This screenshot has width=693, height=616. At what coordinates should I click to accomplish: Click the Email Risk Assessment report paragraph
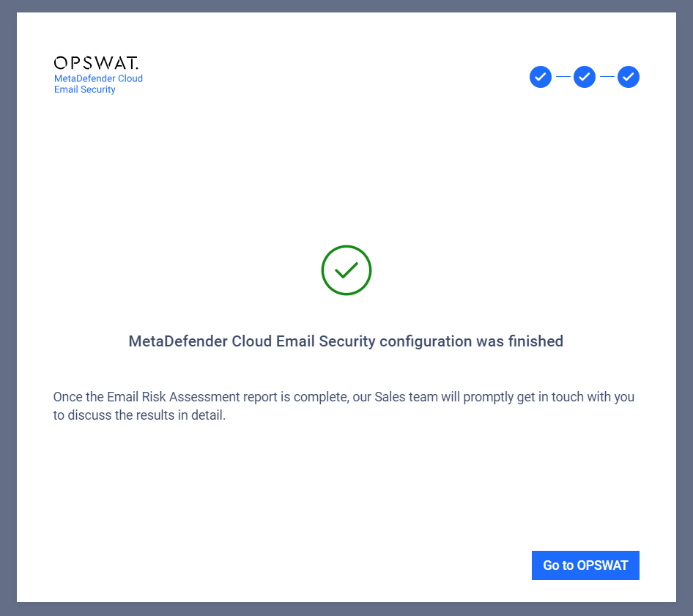tap(344, 406)
